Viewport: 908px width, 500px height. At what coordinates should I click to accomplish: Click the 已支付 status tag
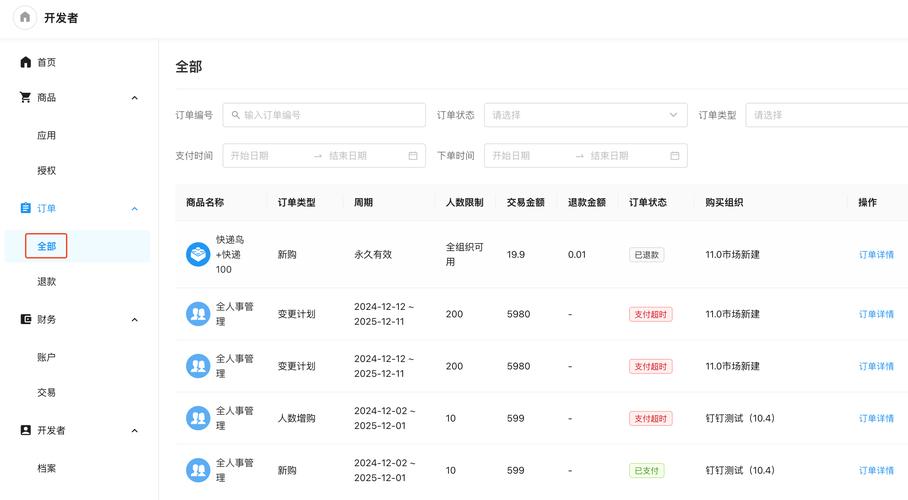click(x=647, y=470)
